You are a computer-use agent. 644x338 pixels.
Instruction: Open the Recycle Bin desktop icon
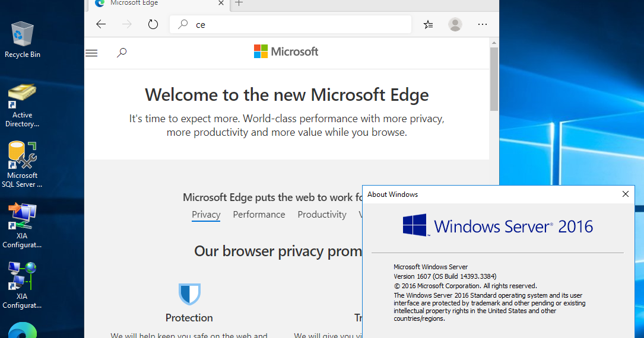[22, 40]
